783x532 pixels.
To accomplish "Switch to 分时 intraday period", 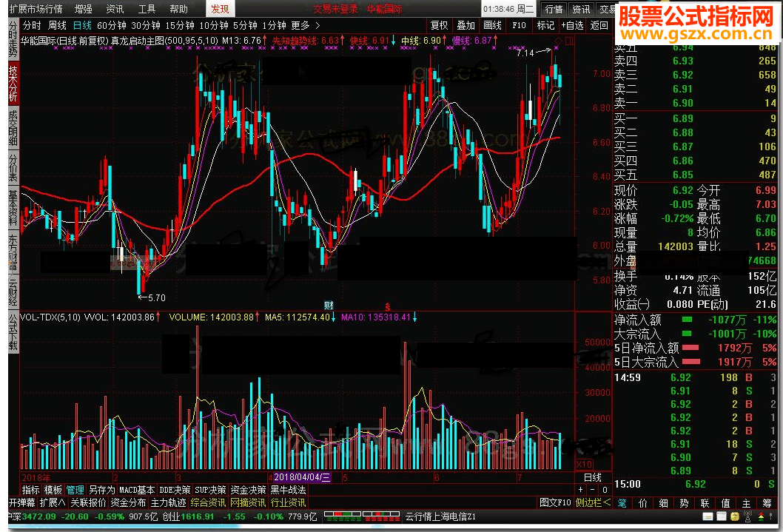I will tap(32, 25).
